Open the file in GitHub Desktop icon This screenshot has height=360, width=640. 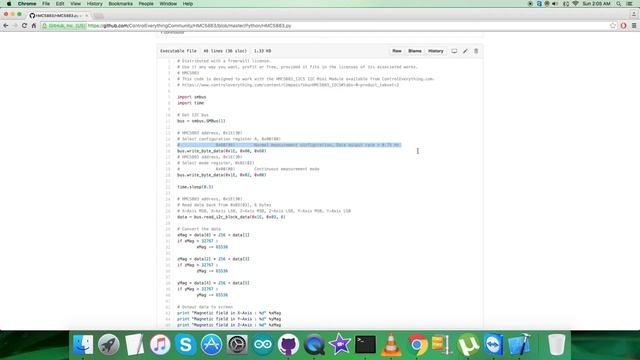click(x=454, y=51)
